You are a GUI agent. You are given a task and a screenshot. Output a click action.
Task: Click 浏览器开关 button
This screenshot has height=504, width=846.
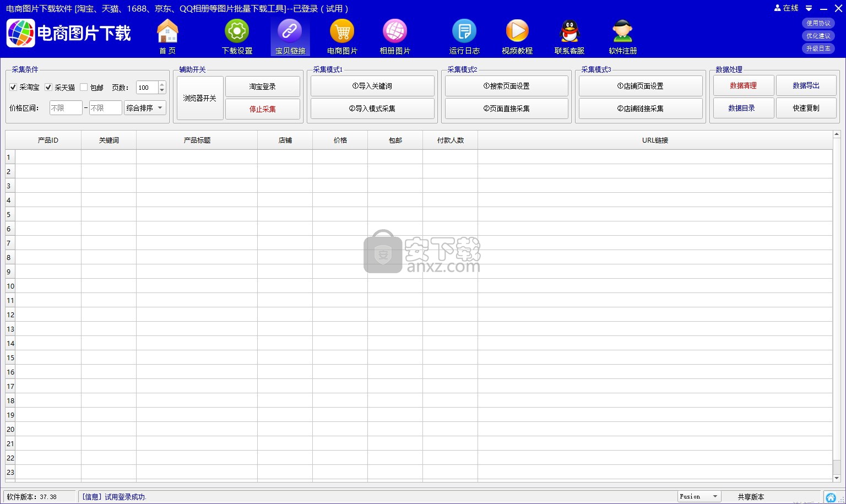[200, 98]
